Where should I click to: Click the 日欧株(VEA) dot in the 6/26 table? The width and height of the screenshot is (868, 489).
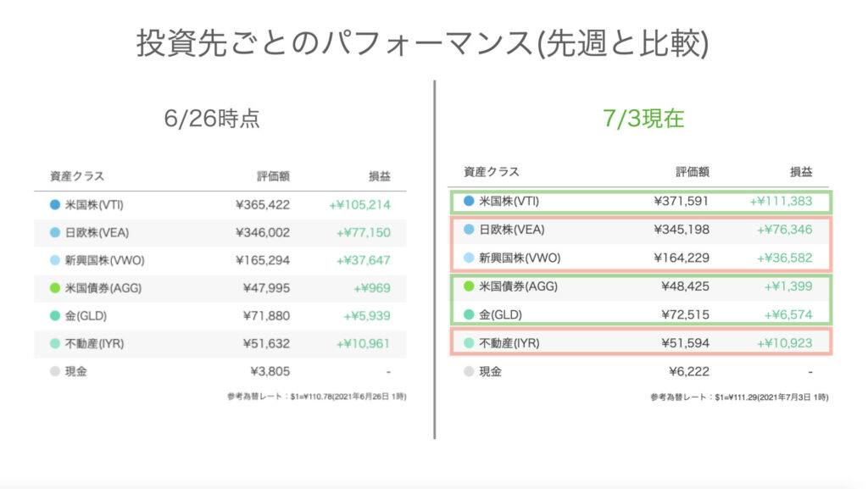[x=54, y=232]
